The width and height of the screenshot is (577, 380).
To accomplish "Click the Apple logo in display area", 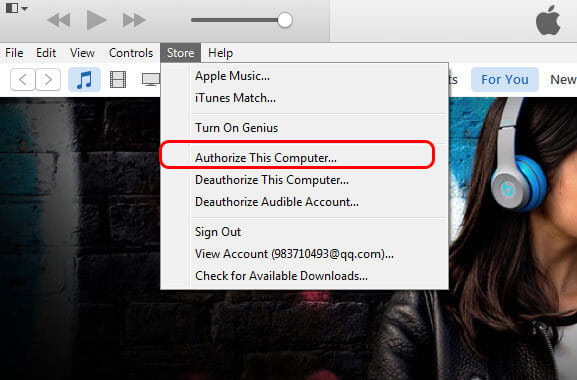I will tap(548, 20).
